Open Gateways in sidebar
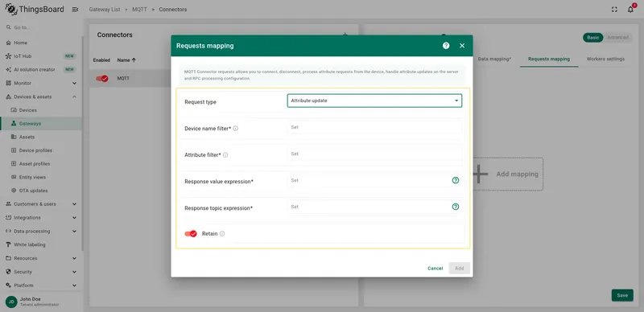 click(41, 124)
